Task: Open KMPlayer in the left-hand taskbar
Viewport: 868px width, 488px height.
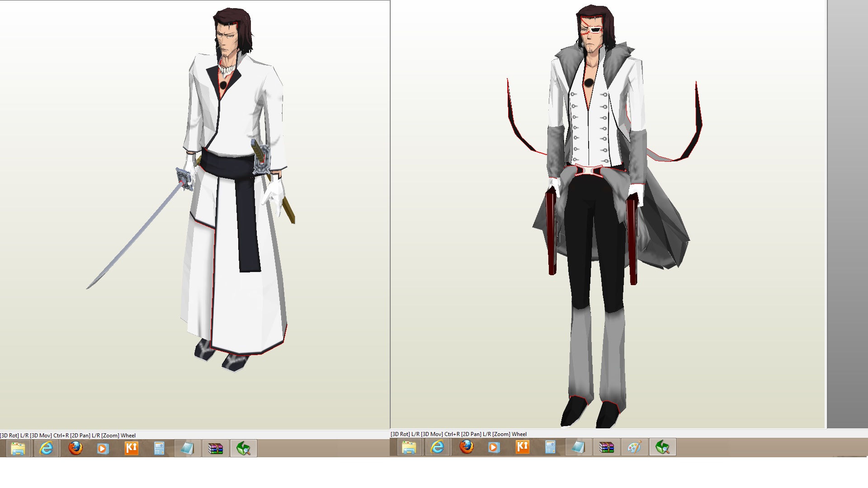Action: [x=131, y=449]
